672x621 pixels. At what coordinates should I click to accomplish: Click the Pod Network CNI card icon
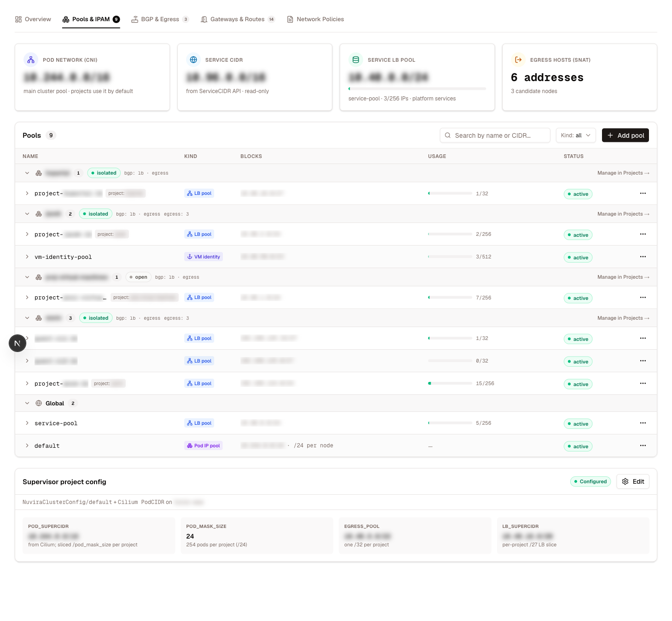(31, 60)
